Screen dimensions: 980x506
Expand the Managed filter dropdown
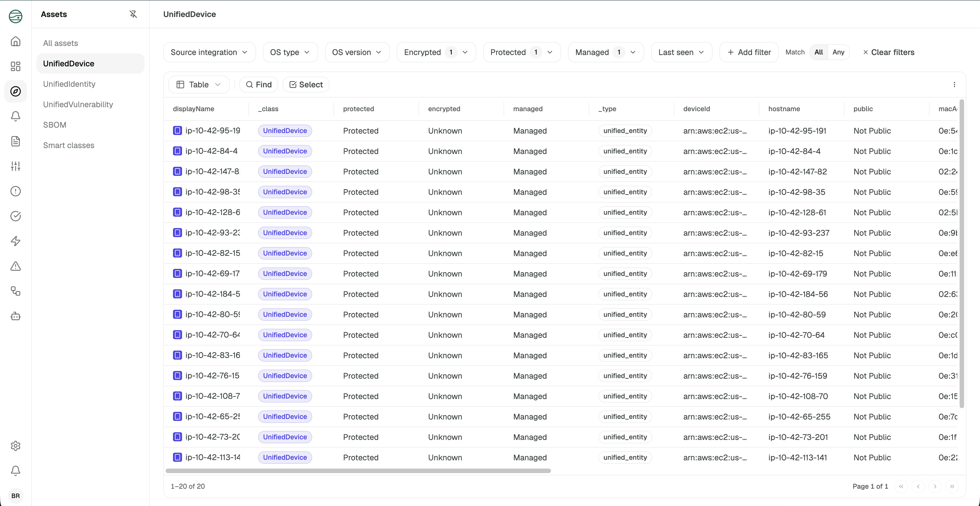point(606,52)
